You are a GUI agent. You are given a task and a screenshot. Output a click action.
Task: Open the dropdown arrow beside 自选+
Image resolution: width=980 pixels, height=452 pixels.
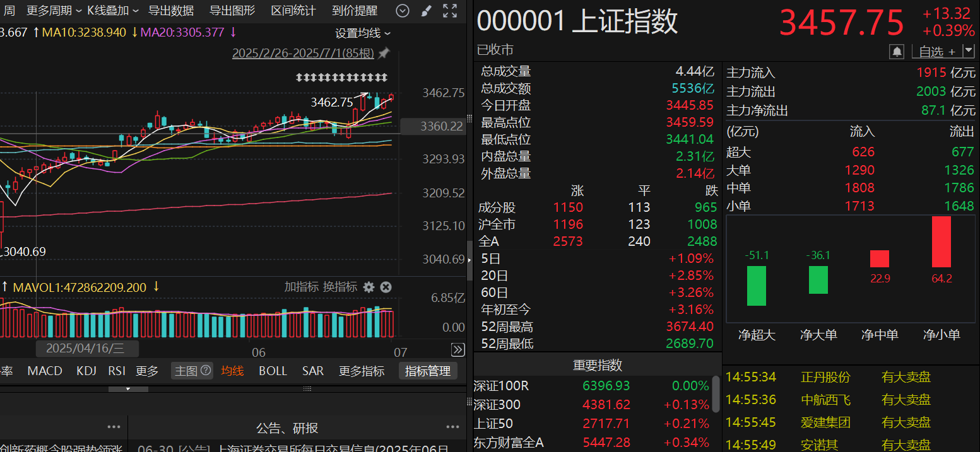(969, 51)
